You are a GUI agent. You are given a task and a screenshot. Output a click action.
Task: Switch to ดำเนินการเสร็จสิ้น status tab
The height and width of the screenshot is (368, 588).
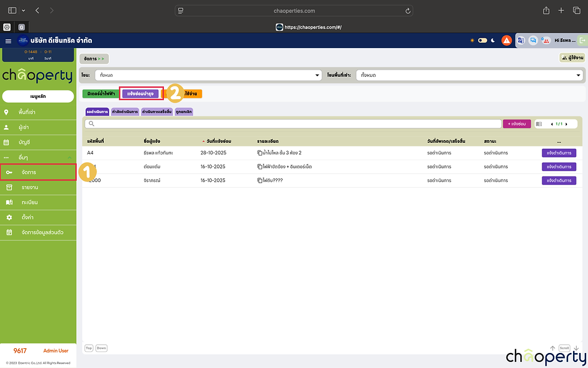[157, 112]
